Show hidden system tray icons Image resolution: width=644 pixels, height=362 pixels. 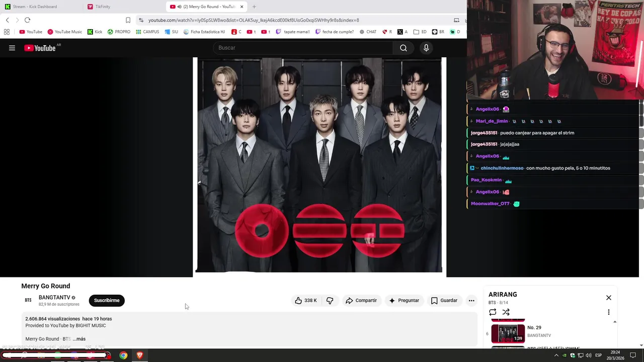556,355
